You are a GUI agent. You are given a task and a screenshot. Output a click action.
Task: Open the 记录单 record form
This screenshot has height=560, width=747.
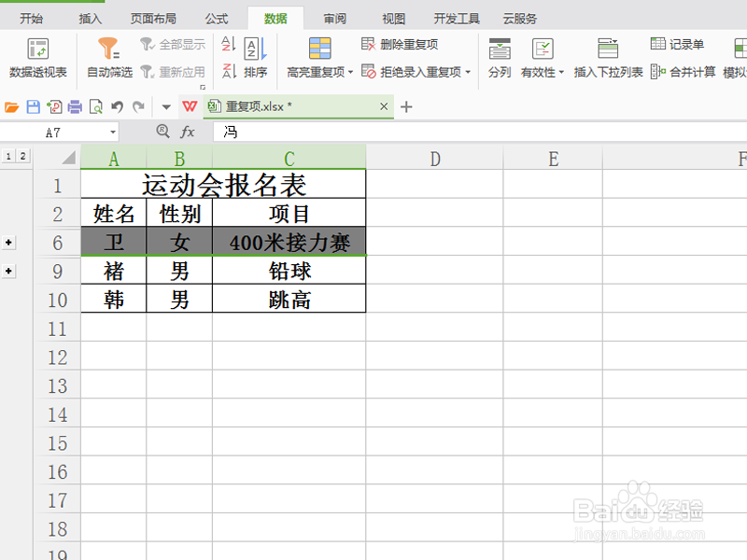677,44
